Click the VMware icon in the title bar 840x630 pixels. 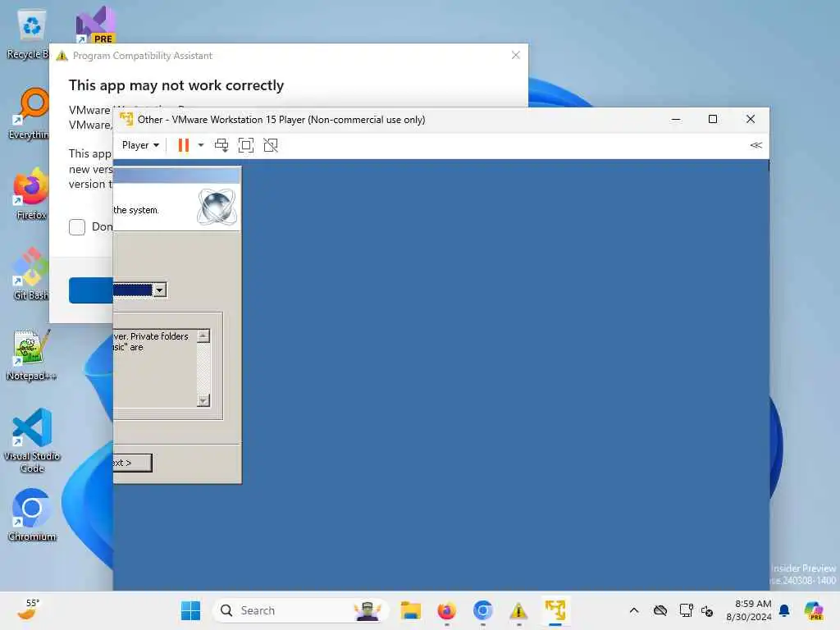click(x=126, y=119)
